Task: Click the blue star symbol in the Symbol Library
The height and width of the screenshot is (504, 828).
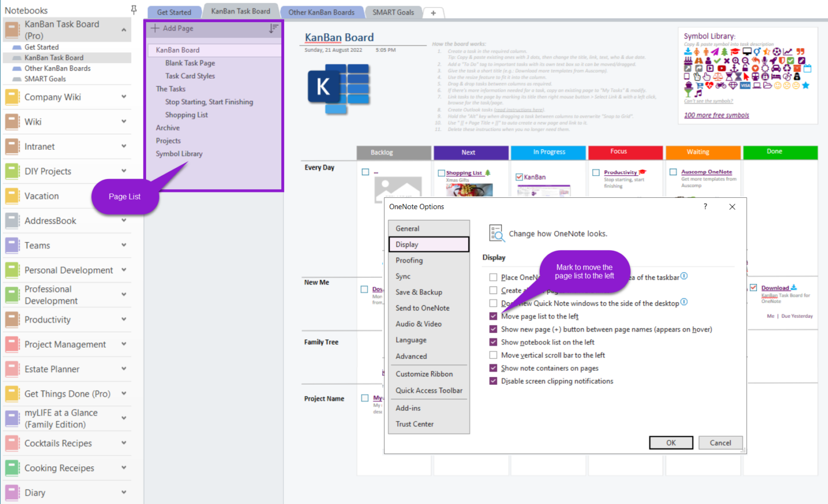Action: tap(805, 85)
